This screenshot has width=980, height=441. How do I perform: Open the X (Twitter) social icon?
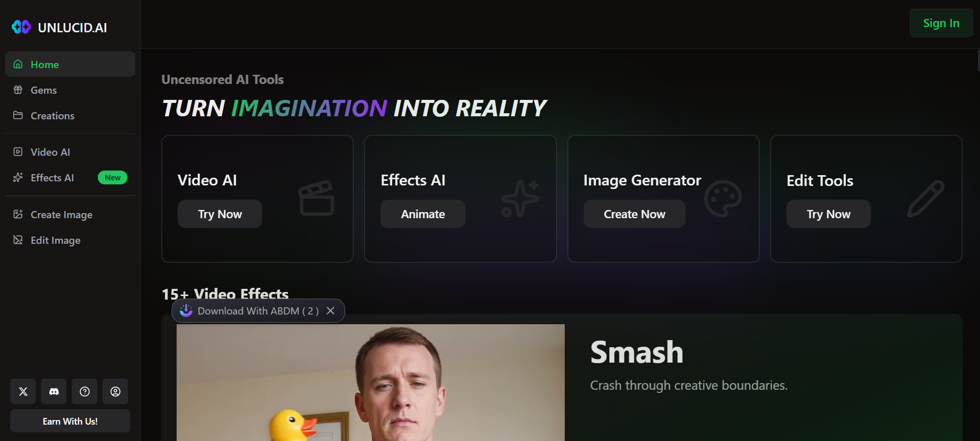click(x=23, y=391)
